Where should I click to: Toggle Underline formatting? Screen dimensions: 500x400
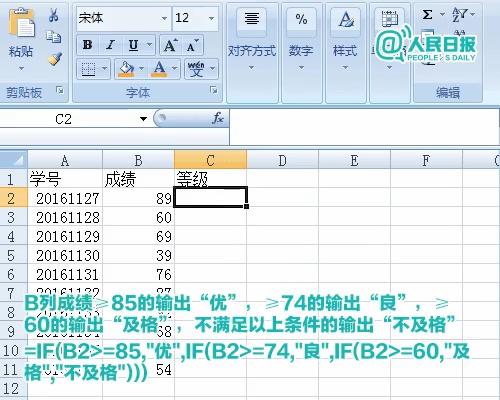click(x=133, y=45)
